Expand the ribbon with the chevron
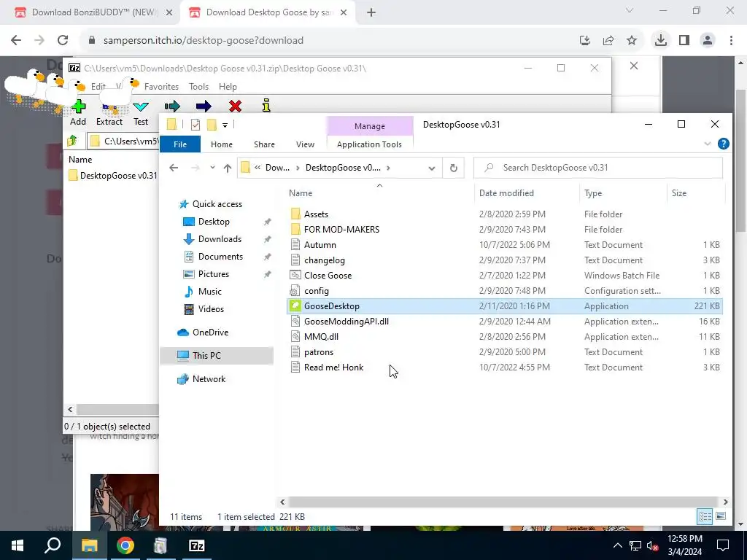The image size is (747, 560). tap(708, 144)
